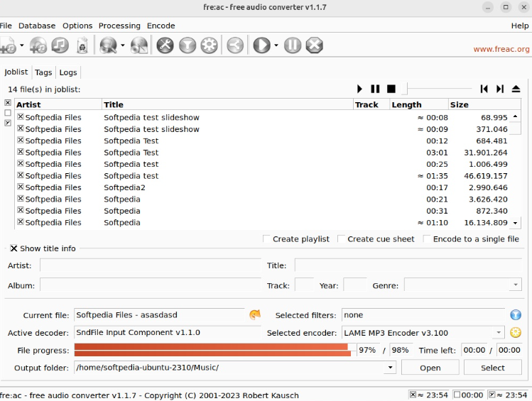This screenshot has height=401, width=532.
Task: Click the submit CDDB data disc icon
Action: (139, 45)
